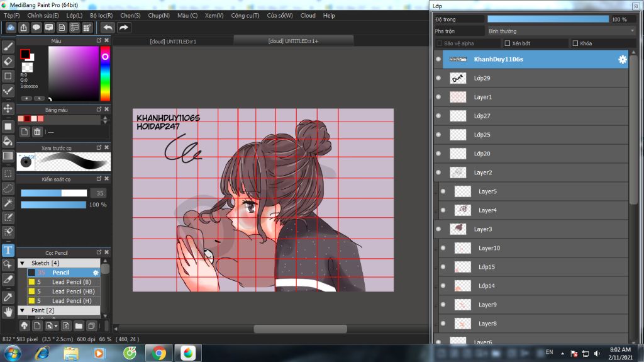Select Lead Pencil (H) brush
The width and height of the screenshot is (644, 362).
[x=64, y=301]
